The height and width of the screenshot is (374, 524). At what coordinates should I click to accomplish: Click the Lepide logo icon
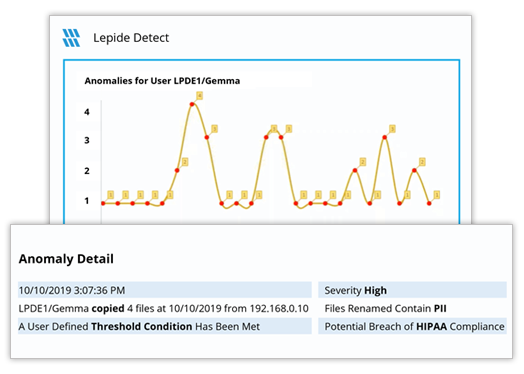71,38
